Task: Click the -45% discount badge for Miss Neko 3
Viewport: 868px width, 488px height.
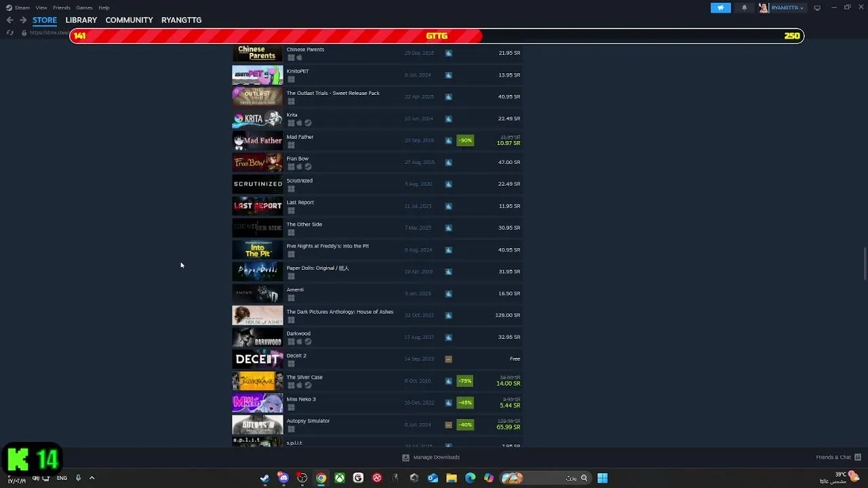Action: (465, 403)
